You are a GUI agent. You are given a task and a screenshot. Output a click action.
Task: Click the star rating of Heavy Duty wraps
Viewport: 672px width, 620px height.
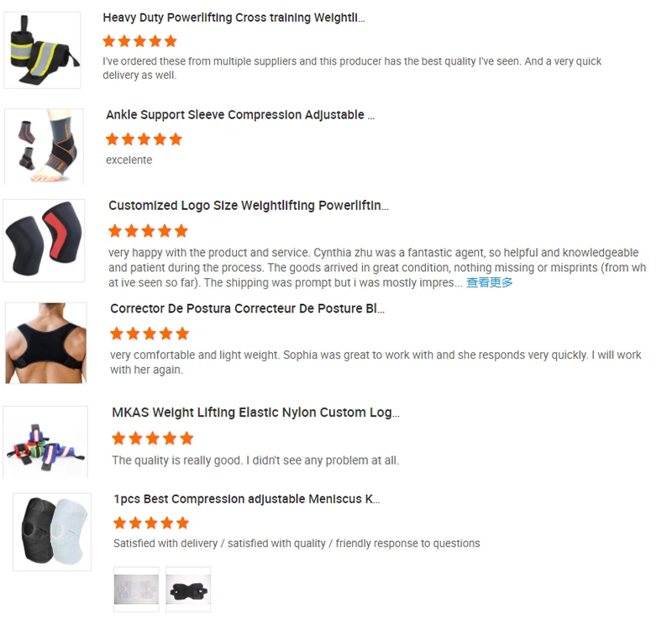point(139,41)
